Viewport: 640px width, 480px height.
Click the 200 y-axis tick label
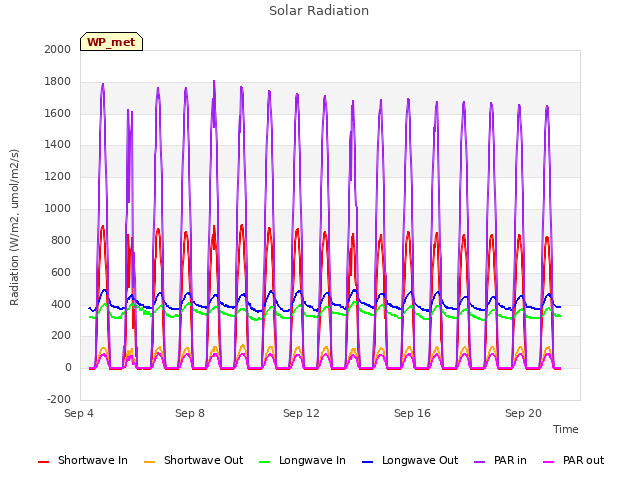[61, 336]
